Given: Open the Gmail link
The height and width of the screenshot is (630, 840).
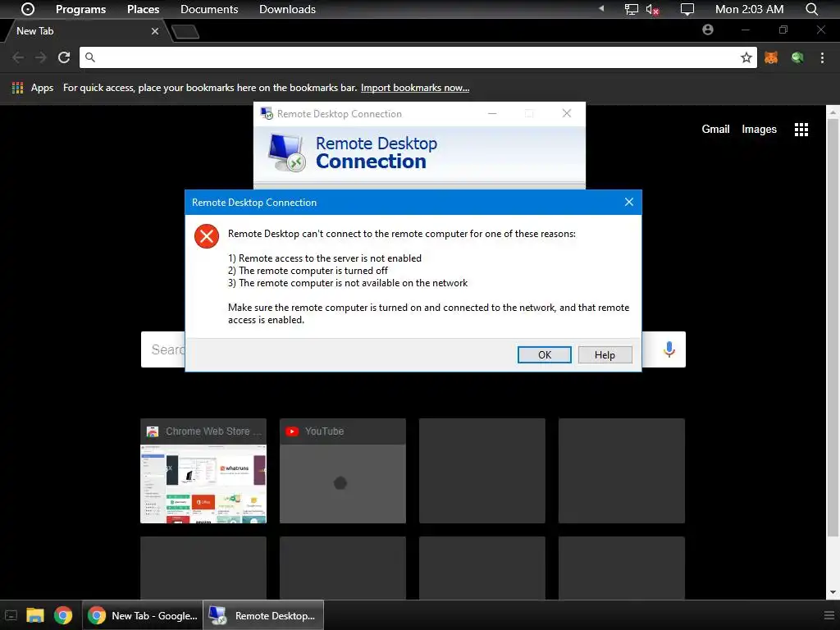Looking at the screenshot, I should [x=715, y=129].
